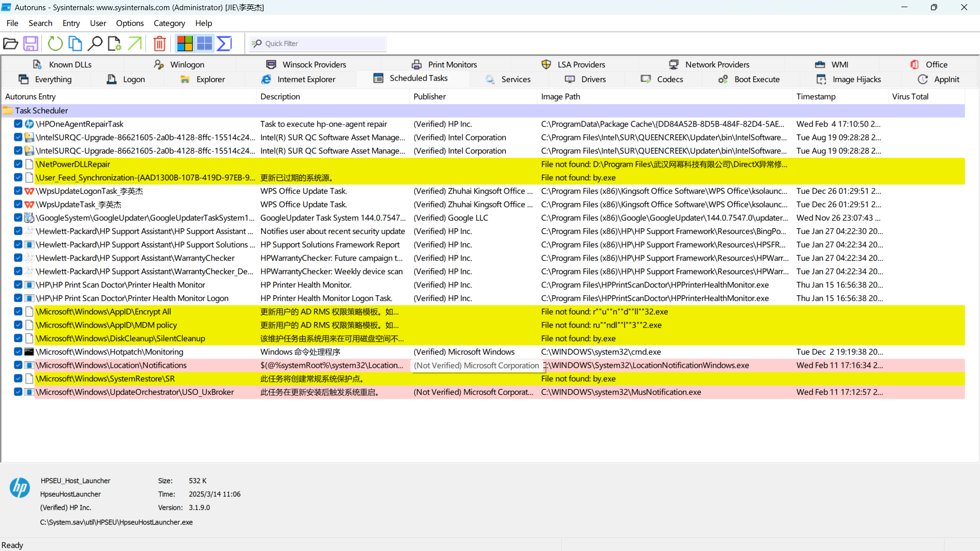Click the file properties toolbar icon
This screenshot has height=551, width=980.
click(x=114, y=43)
